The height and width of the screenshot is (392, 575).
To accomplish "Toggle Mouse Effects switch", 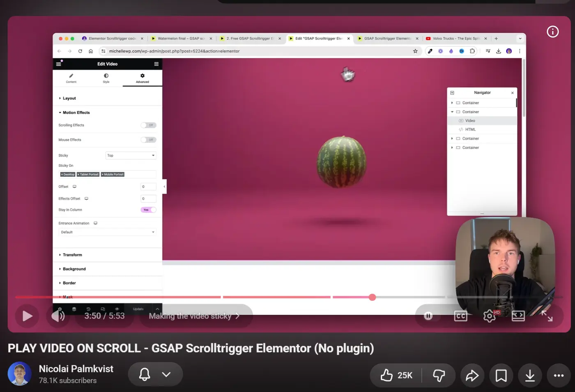I will [x=148, y=140].
